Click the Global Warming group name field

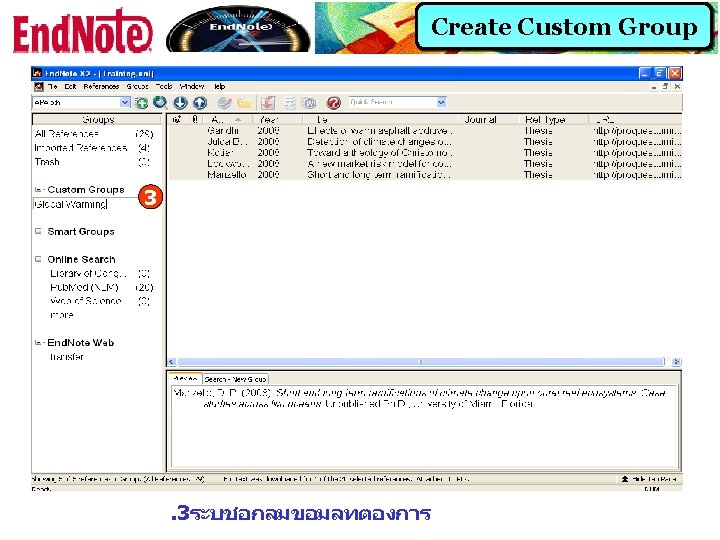[85, 204]
